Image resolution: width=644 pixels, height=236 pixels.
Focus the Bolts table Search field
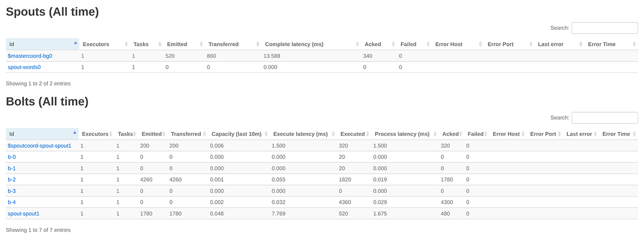(x=604, y=118)
